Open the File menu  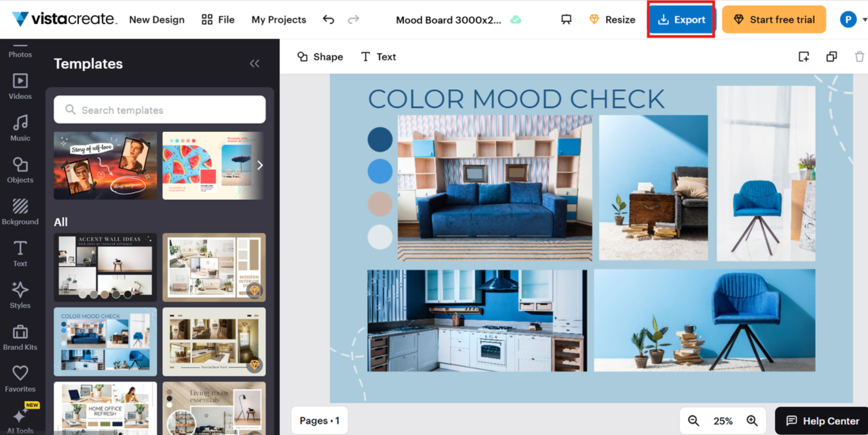[x=218, y=20]
